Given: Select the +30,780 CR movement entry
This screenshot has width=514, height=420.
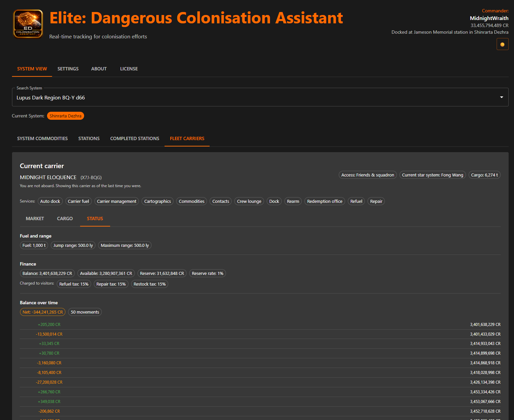Looking at the screenshot, I should pyautogui.click(x=260, y=353).
